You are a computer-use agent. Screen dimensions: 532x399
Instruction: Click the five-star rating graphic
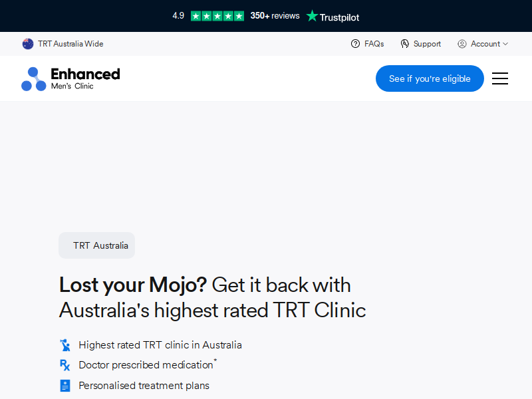coord(217,16)
